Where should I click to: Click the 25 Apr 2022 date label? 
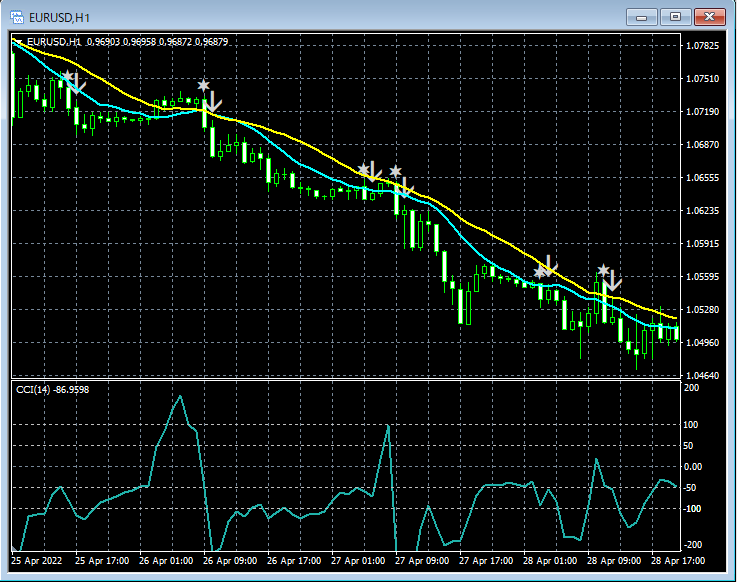click(37, 561)
